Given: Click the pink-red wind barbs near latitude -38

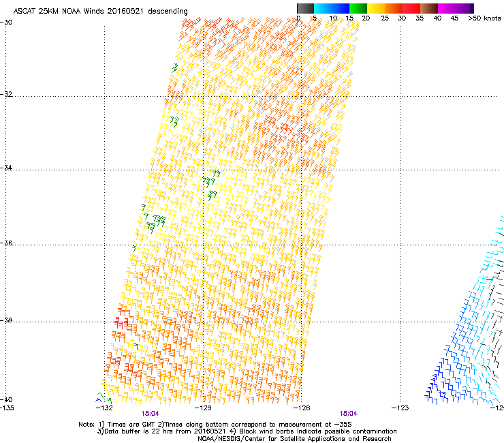Looking at the screenshot, I should pyautogui.click(x=121, y=321).
